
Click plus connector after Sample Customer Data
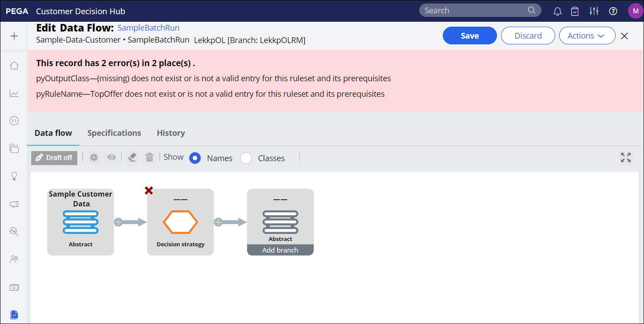[118, 222]
